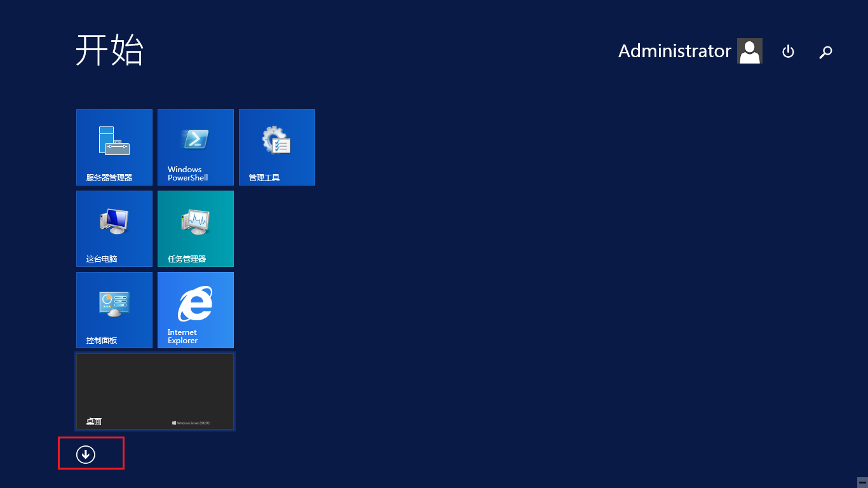The image size is (868, 488).
Task: Click the 开始 heading text
Action: [x=109, y=50]
